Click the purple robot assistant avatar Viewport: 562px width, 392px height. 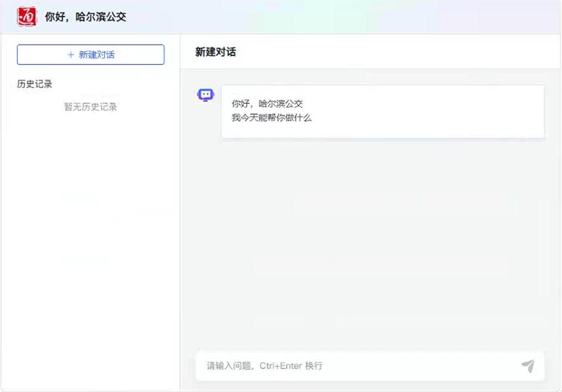click(205, 95)
